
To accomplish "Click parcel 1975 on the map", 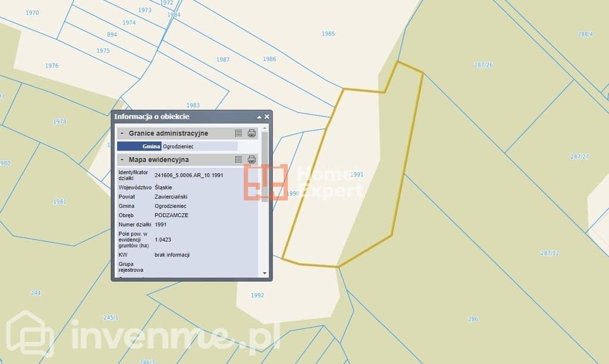I will pos(103,51).
